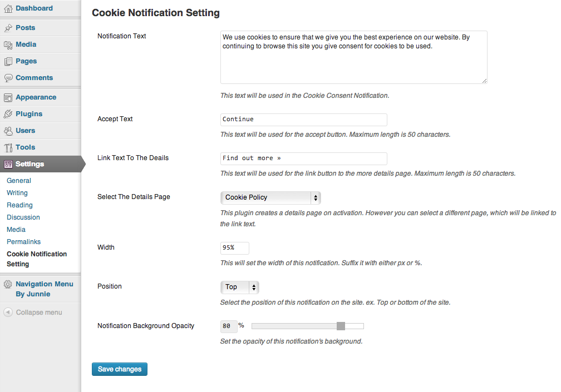Click the Save changes button

120,369
